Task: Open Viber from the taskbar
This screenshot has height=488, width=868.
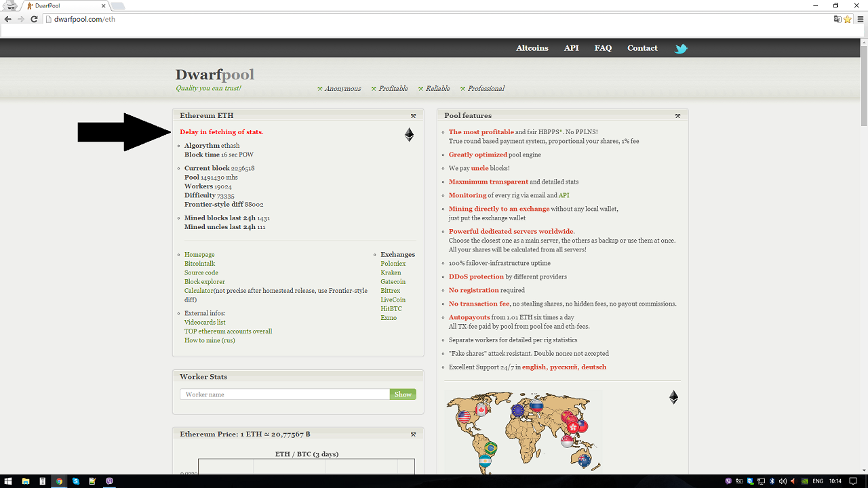Action: point(110,481)
